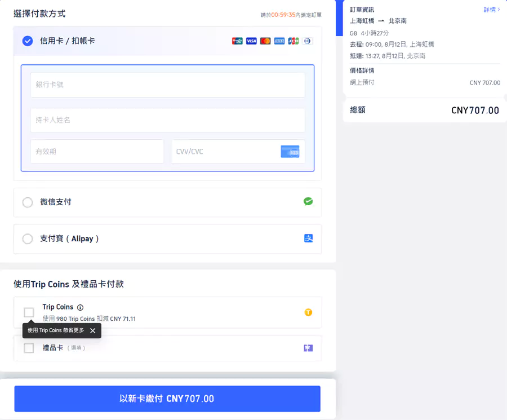Dismiss the Trip Coins savings tooltip

click(92, 331)
